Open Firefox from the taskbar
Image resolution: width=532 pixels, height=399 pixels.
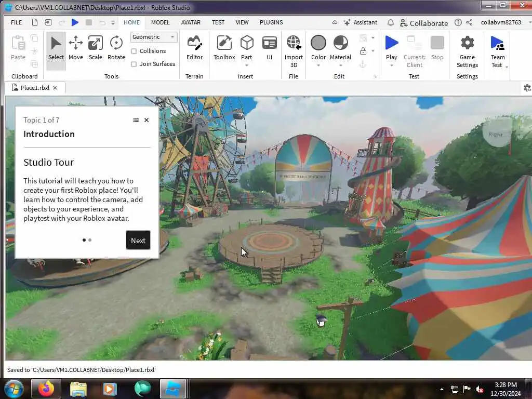[46, 389]
